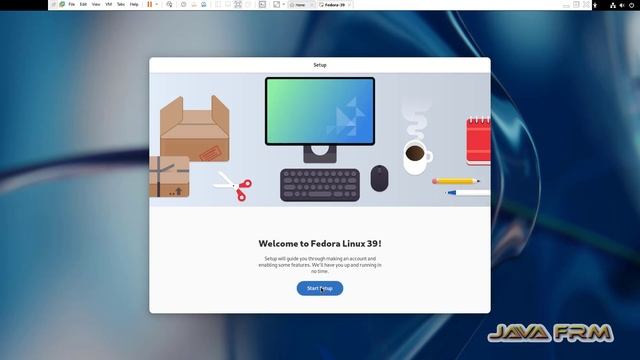Click the console view toolbar icon
Viewport: 640px width, 360px height.
click(x=262, y=4)
